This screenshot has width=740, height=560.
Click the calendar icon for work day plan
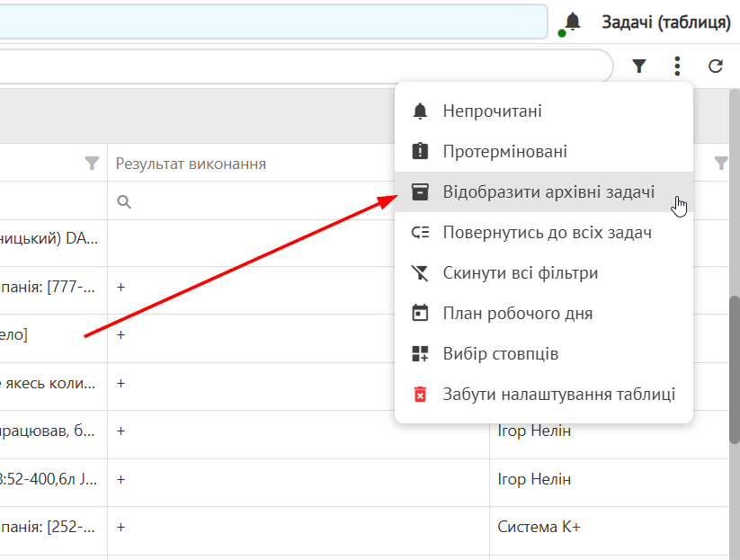[x=420, y=314]
